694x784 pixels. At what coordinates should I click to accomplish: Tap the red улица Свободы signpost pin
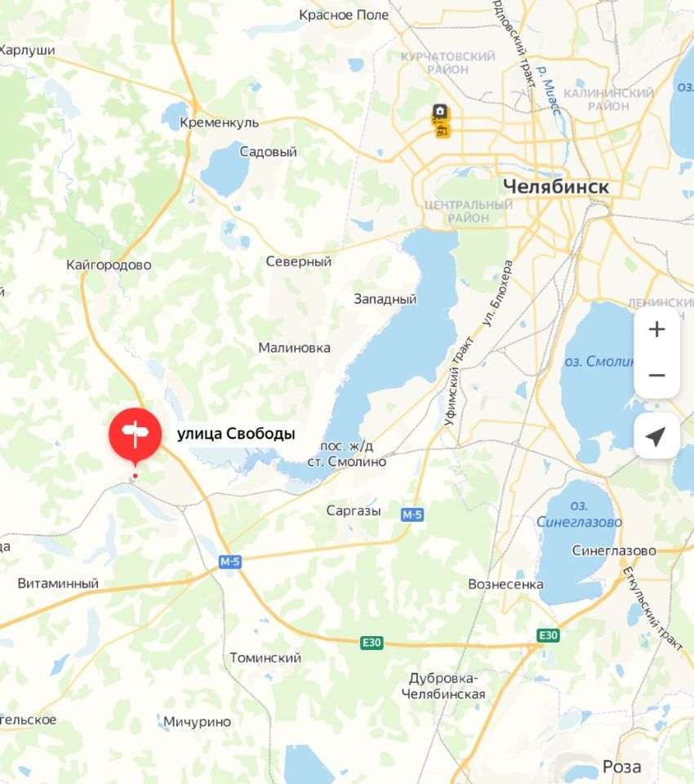[x=135, y=434]
